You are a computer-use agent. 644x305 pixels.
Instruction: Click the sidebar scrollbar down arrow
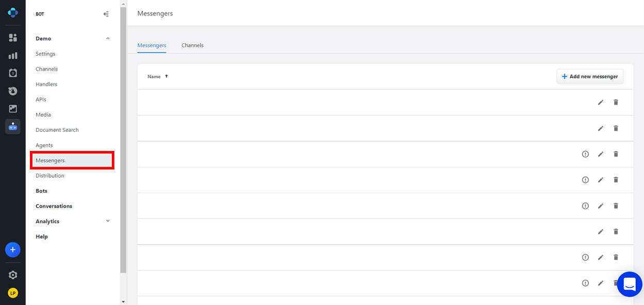click(x=123, y=301)
